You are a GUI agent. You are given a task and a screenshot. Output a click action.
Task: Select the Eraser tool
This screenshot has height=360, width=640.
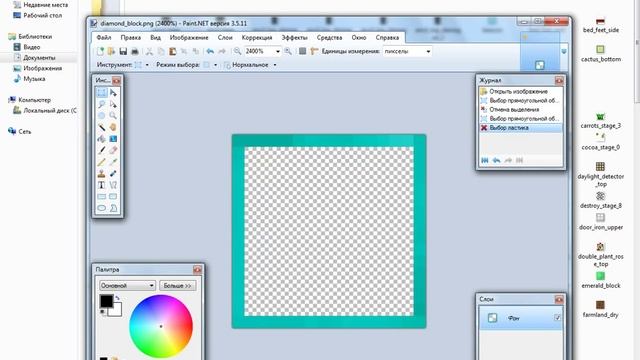[x=113, y=150]
